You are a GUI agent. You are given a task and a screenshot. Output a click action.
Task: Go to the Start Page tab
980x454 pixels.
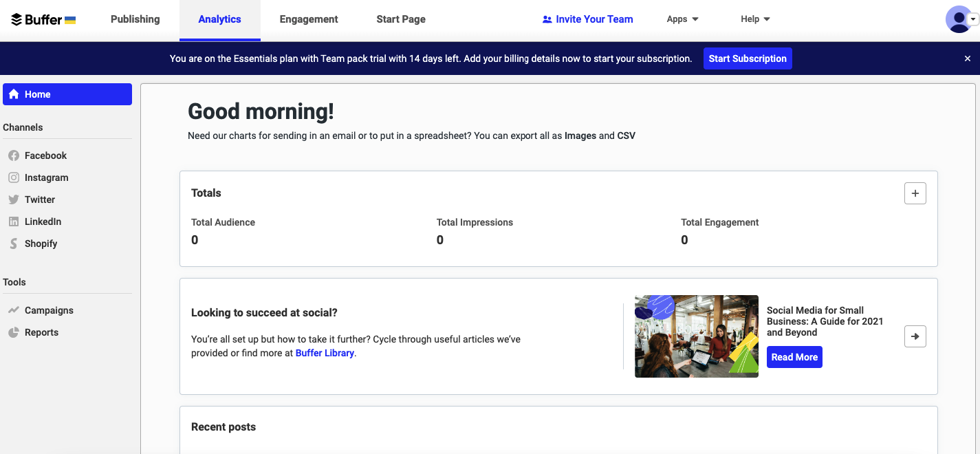(x=401, y=19)
